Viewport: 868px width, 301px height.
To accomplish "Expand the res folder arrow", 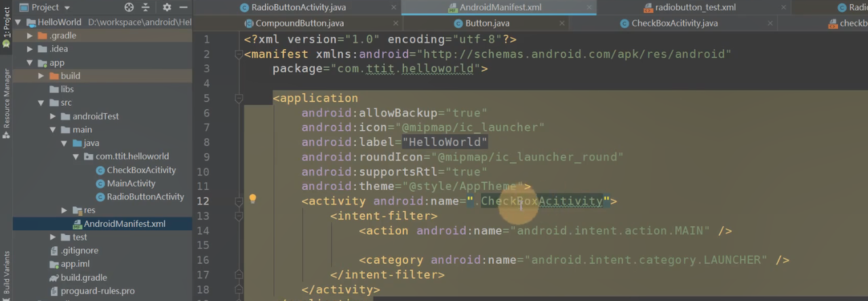I will [x=65, y=210].
